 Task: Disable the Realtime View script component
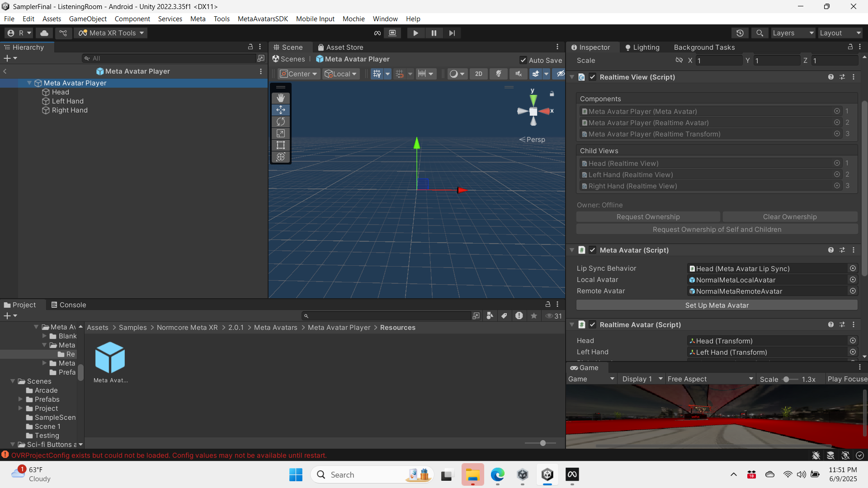[593, 77]
